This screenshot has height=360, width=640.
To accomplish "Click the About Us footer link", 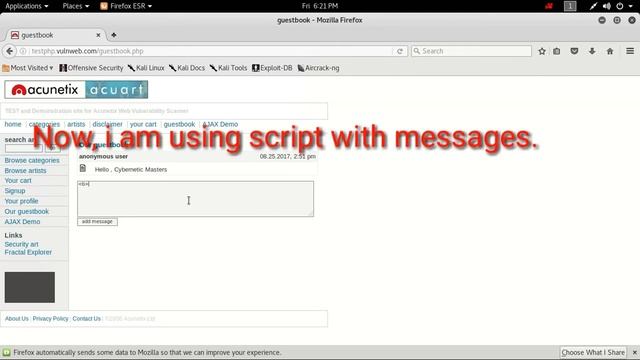I will click(x=17, y=319).
